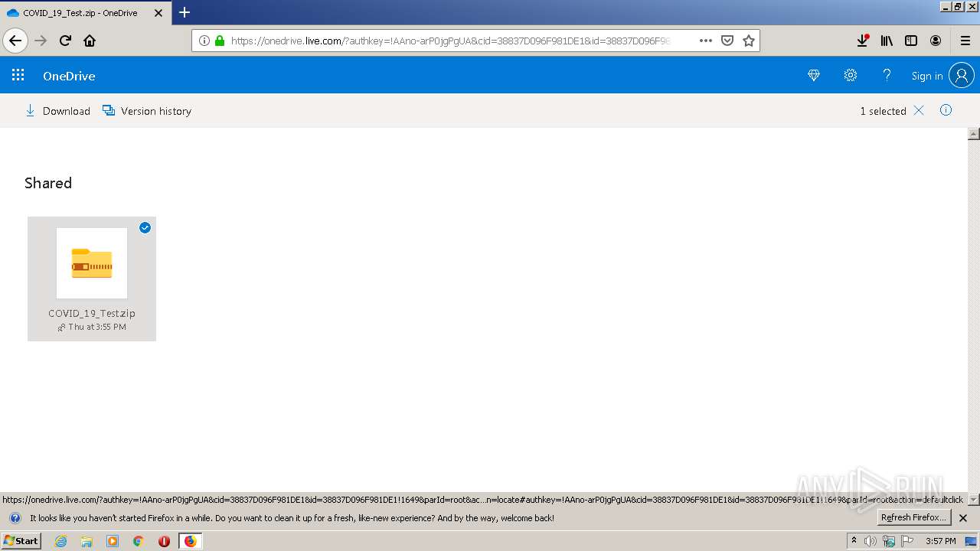Image resolution: width=980 pixels, height=551 pixels.
Task: Click the account avatar icon next to Sign in
Action: click(962, 75)
